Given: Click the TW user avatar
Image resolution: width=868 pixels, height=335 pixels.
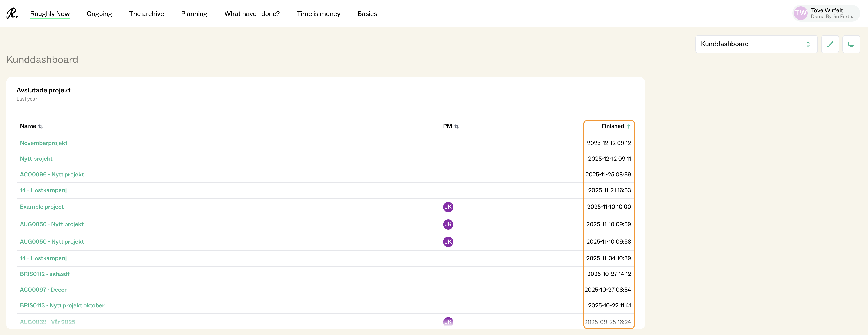Looking at the screenshot, I should [801, 13].
